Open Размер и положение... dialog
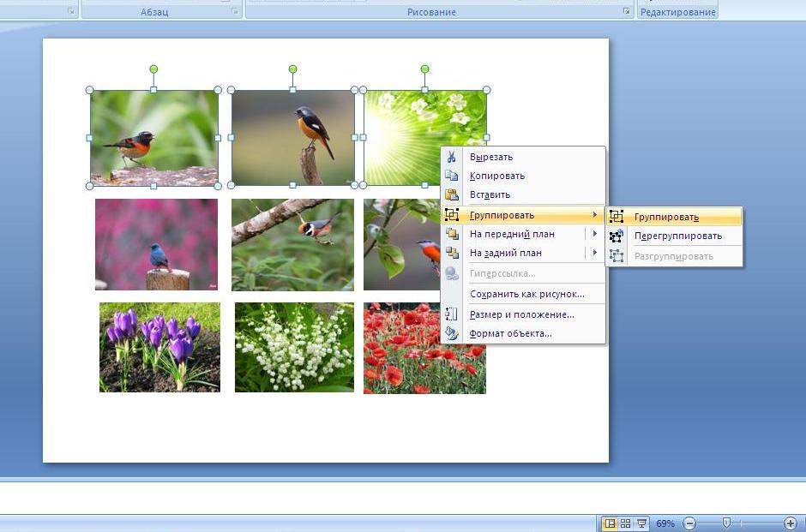This screenshot has height=532, width=806. 523,314
